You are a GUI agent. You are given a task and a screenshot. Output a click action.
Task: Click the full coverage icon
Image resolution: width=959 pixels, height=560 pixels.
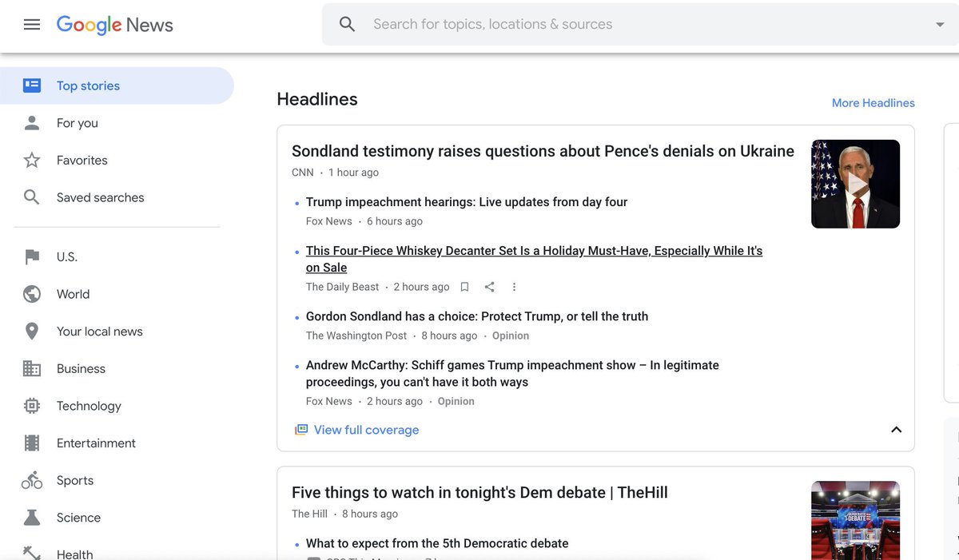coord(301,430)
